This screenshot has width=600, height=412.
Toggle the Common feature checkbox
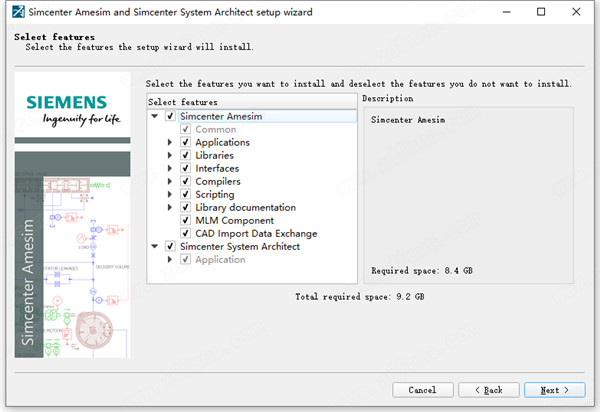click(186, 129)
